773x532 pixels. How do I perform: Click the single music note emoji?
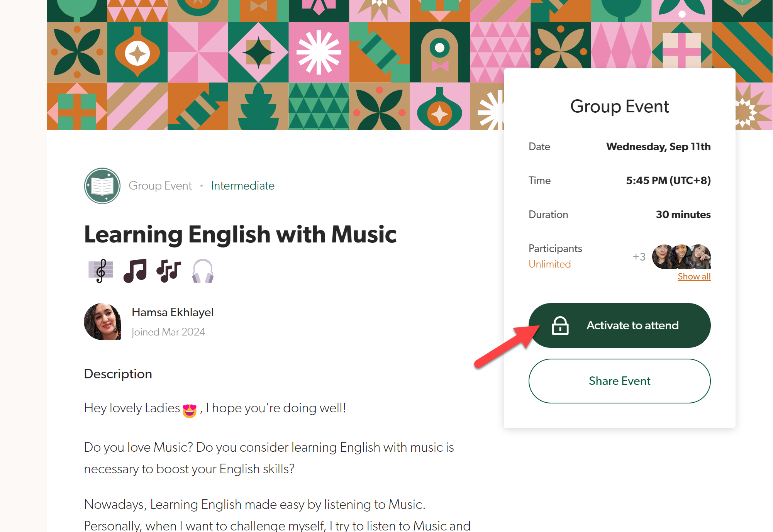pyautogui.click(x=135, y=271)
